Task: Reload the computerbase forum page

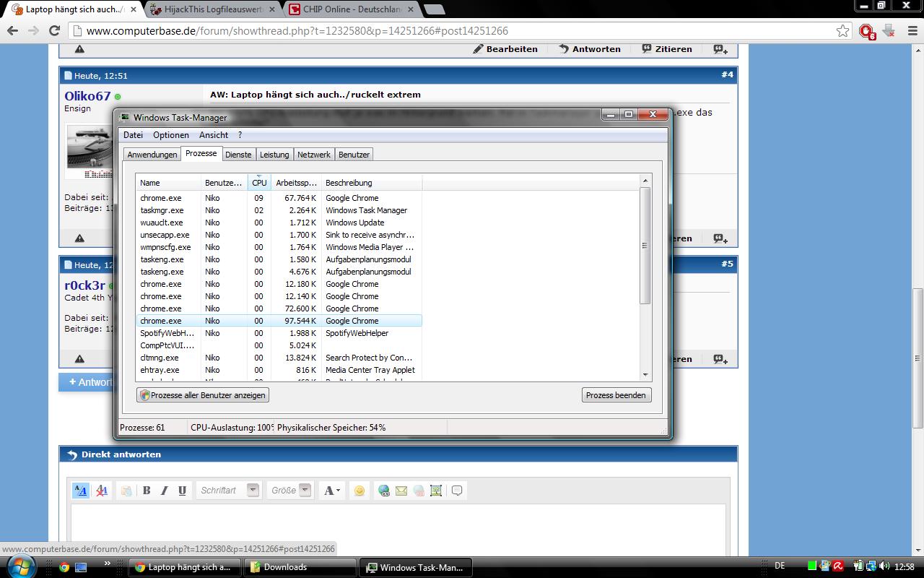Action: (x=54, y=31)
